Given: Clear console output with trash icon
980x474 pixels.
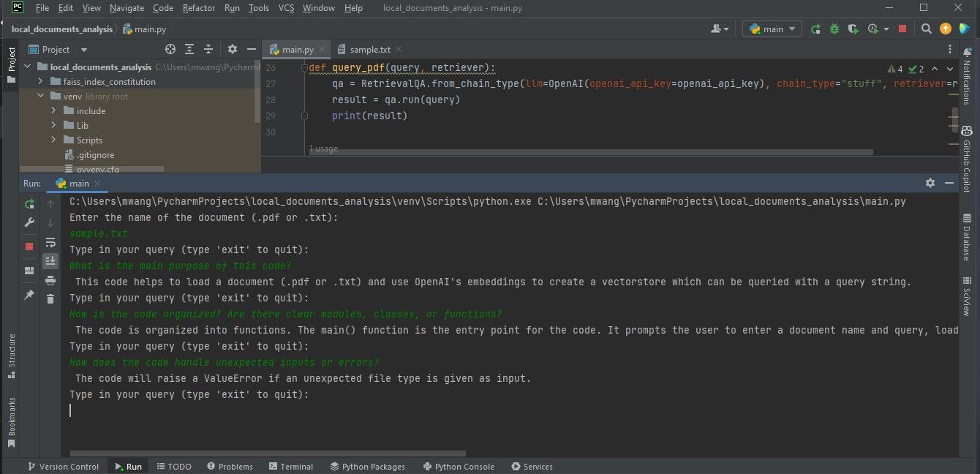Looking at the screenshot, I should tap(50, 298).
